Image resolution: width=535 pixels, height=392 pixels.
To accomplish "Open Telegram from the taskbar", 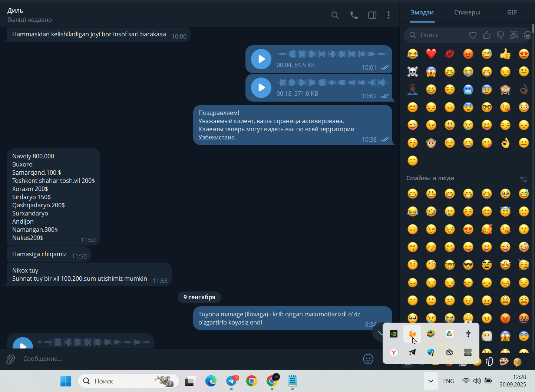I will pos(232,381).
